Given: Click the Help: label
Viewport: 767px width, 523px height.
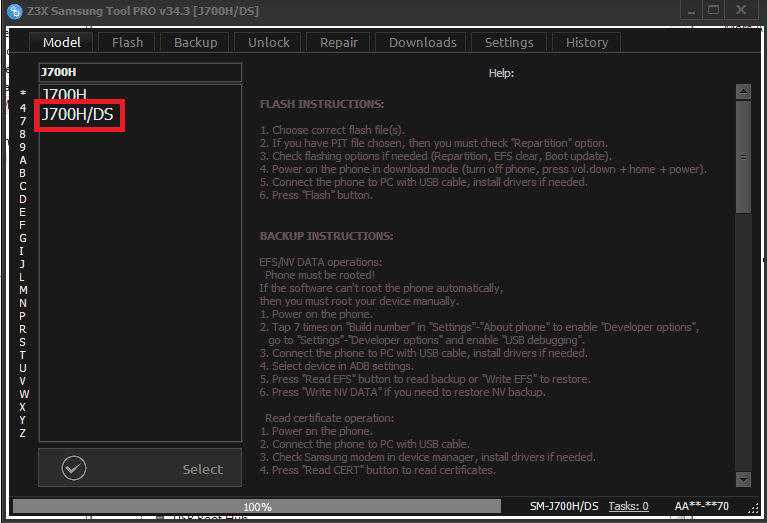Looking at the screenshot, I should coord(501,73).
